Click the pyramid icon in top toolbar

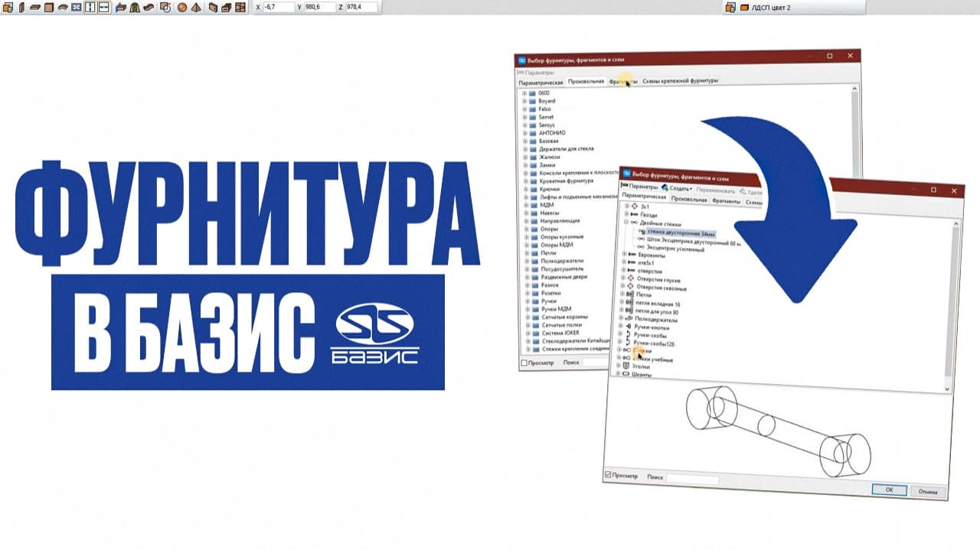197,7
